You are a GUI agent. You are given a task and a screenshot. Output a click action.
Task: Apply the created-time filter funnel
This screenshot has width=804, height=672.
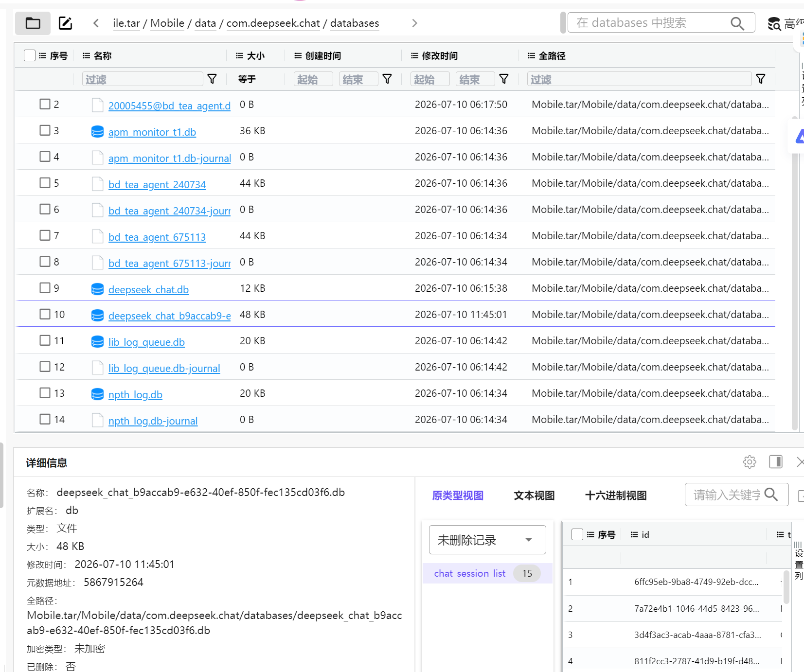(387, 79)
